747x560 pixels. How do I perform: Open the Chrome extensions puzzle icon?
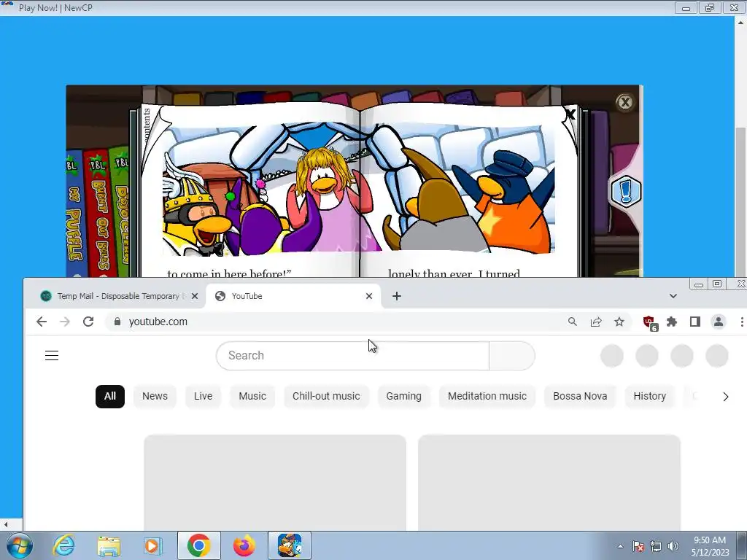click(x=672, y=322)
